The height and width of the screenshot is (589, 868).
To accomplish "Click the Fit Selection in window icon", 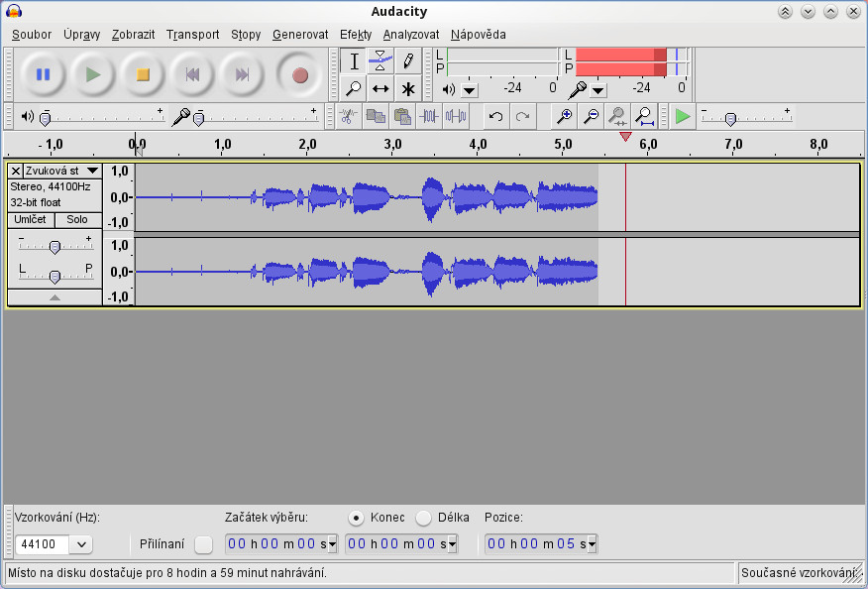I will (x=617, y=116).
